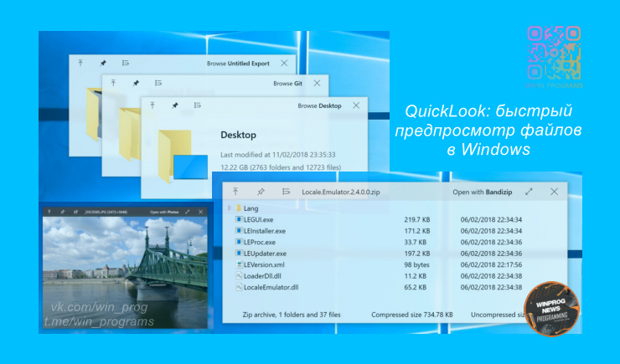Click the colorful QR code logo
This screenshot has width=620, height=364.
554,50
